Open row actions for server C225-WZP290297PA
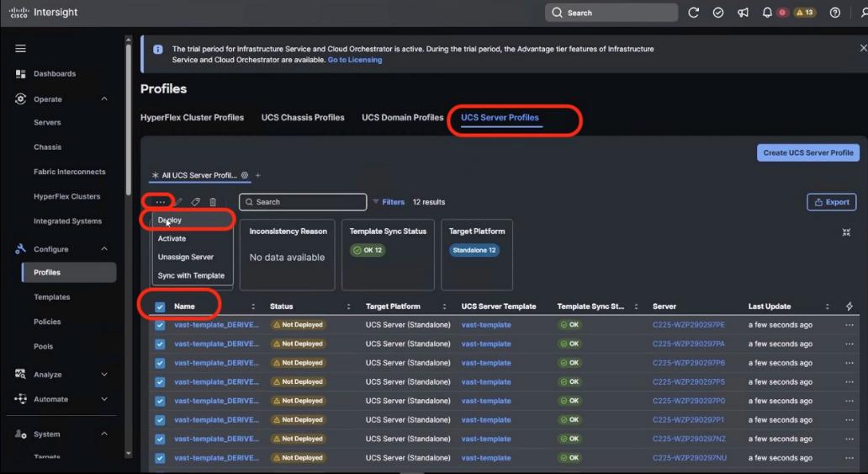868x474 pixels. click(849, 344)
